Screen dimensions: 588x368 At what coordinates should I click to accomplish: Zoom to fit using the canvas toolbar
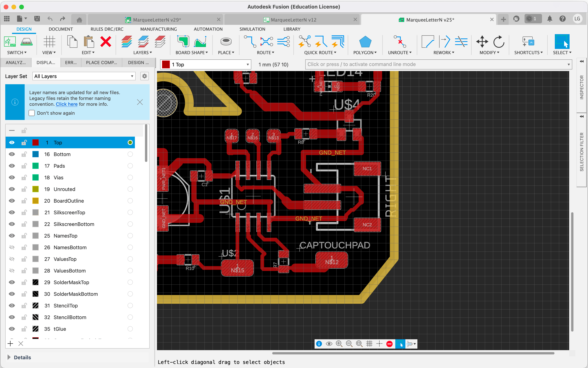click(359, 344)
